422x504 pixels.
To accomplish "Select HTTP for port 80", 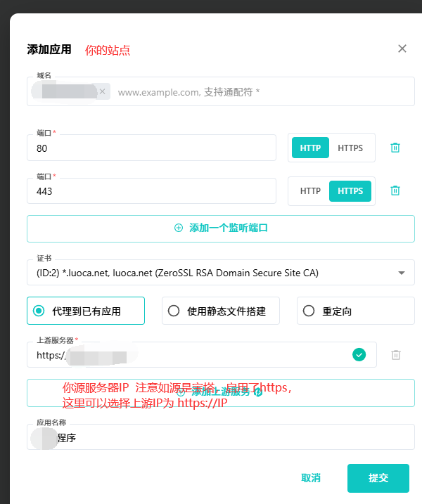I will coord(310,148).
